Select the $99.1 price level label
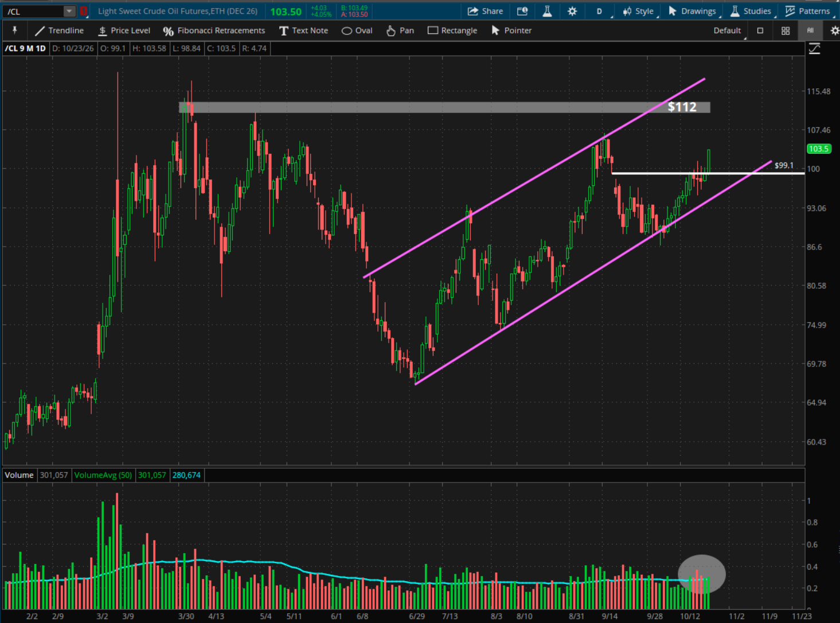This screenshot has width=840, height=623. tap(784, 165)
